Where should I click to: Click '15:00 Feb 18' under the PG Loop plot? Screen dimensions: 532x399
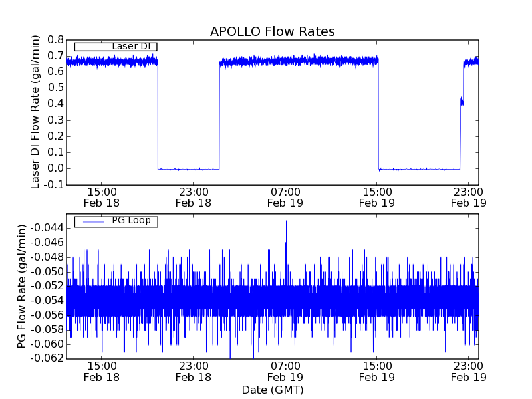coord(102,372)
